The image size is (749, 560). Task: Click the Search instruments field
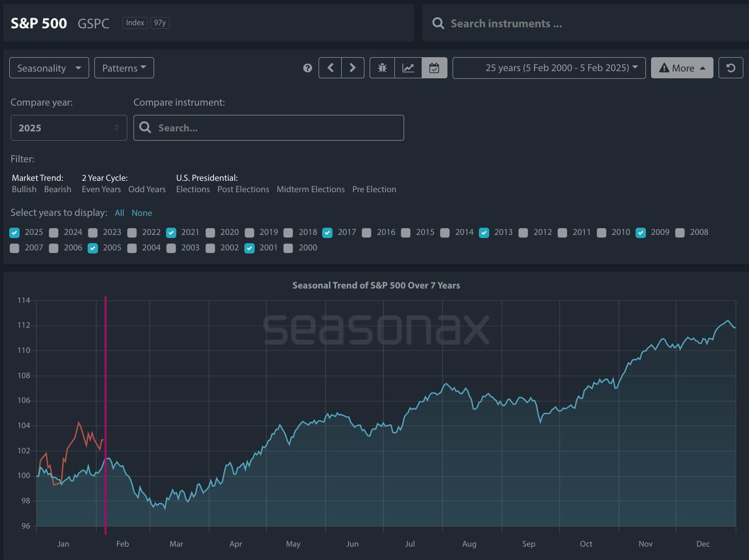click(585, 23)
